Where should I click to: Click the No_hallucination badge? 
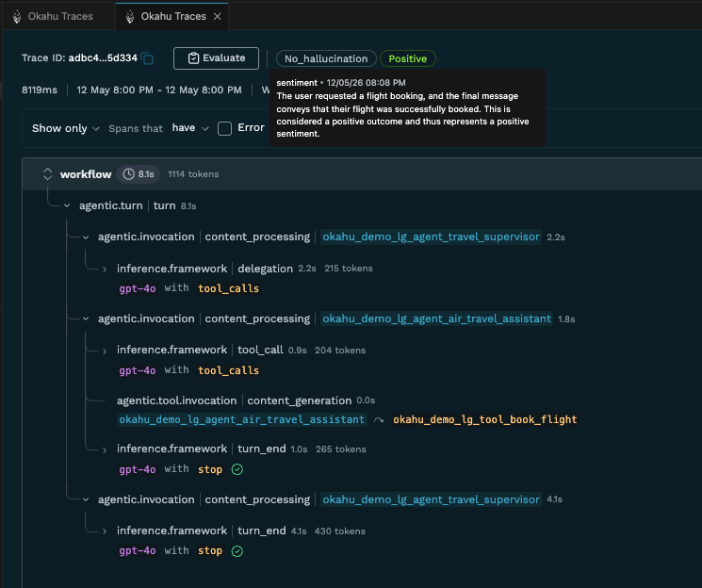(x=326, y=58)
